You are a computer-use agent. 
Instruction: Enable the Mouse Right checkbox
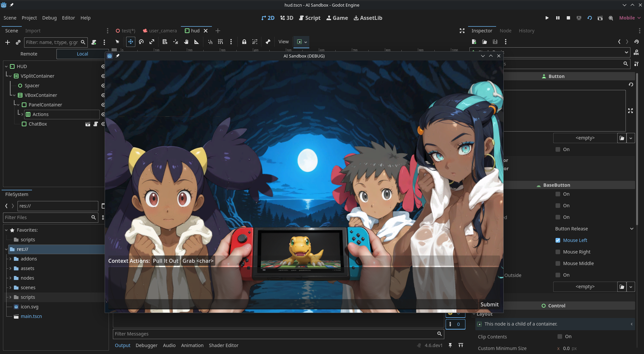point(558,252)
